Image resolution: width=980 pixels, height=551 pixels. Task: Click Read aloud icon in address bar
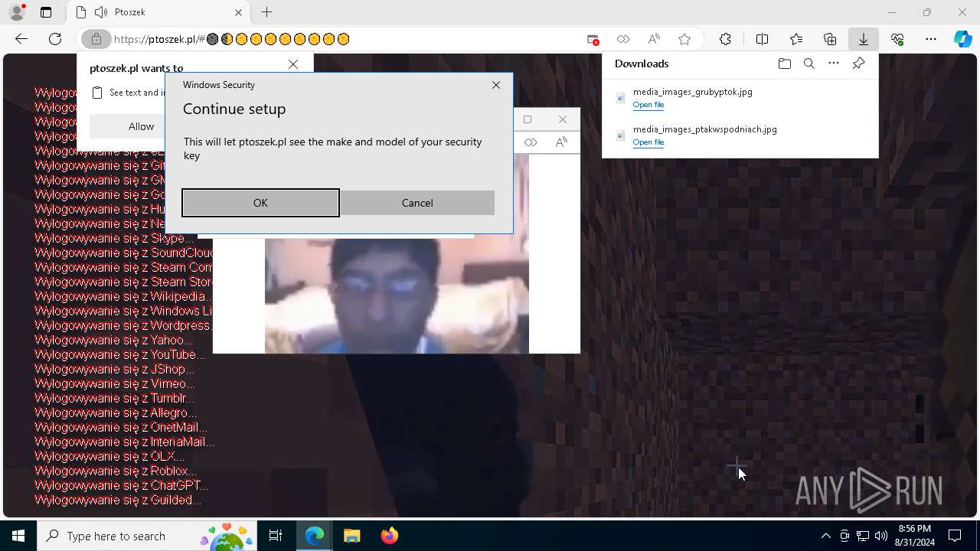(654, 39)
